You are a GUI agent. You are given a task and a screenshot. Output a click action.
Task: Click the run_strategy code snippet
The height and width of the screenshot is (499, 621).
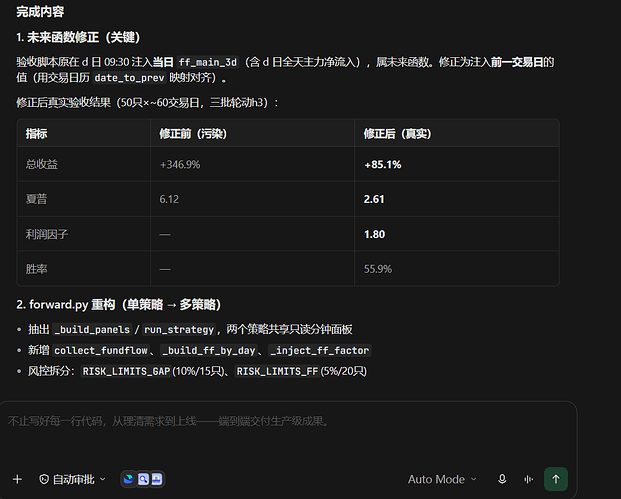click(x=179, y=329)
